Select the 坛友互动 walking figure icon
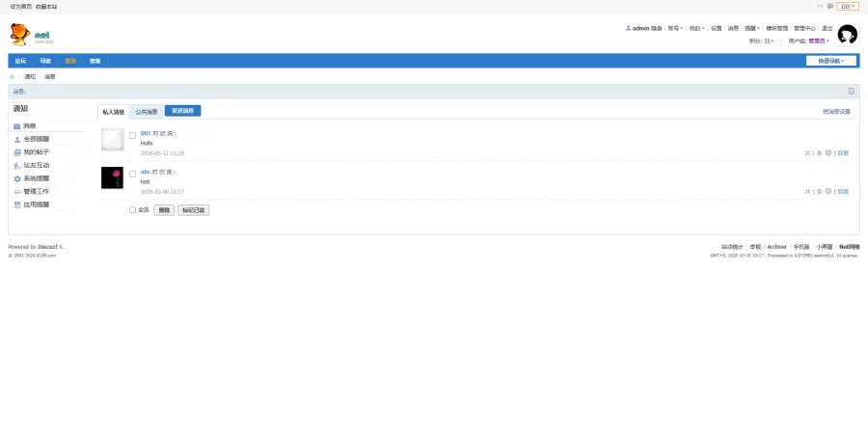Viewport: 868px width, 432px height. tap(17, 166)
